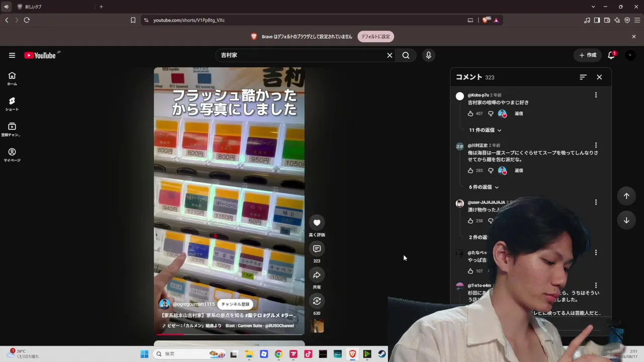This screenshot has width=644, height=362.
Task: Subscribe to the @ogregourmet1115 channel
Action: coord(235,304)
